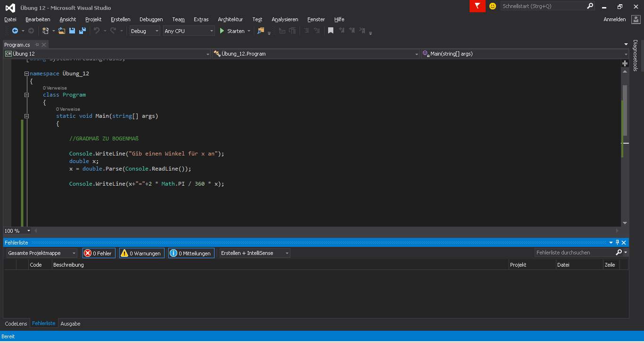Click the Find in Files toolbar icon
This screenshot has height=343, width=644.
click(261, 31)
